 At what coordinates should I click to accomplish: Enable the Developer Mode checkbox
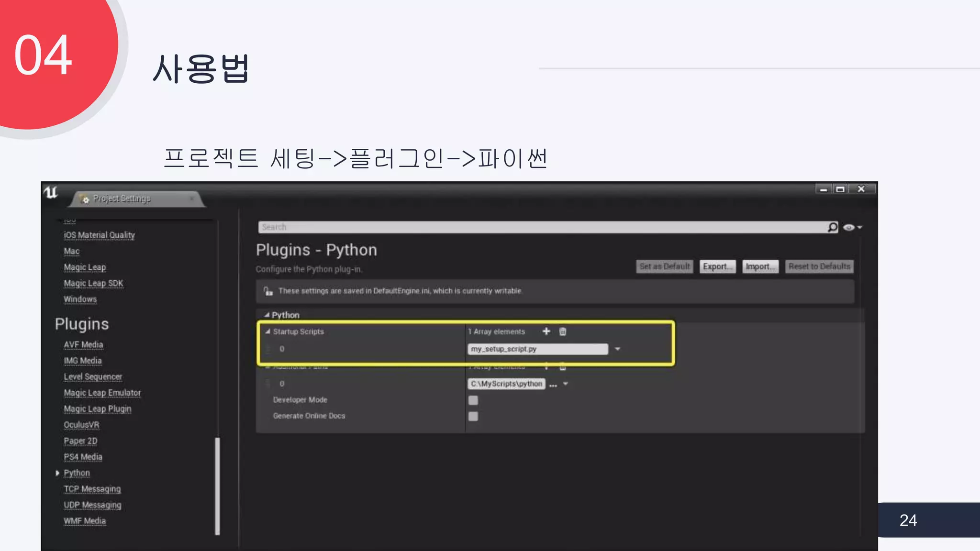(473, 400)
